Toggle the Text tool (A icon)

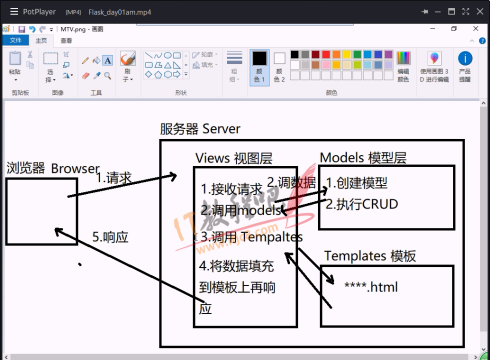click(108, 60)
